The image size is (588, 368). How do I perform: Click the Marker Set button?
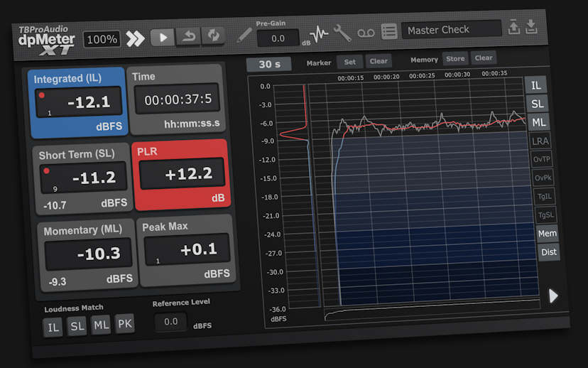[349, 62]
